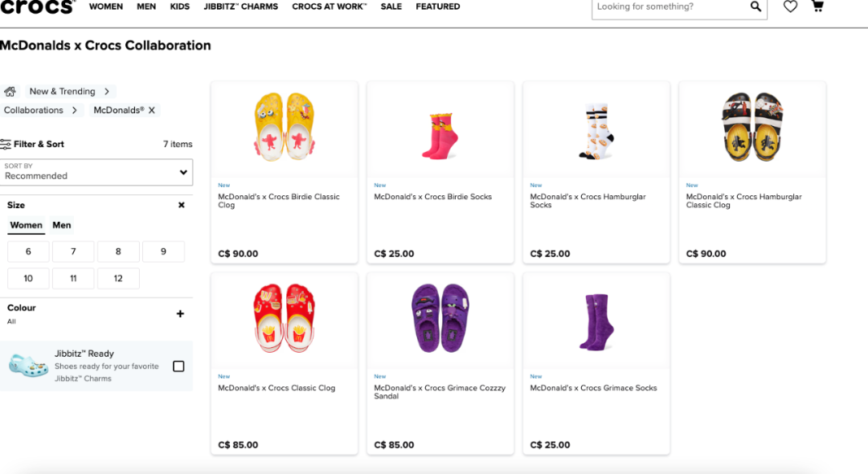This screenshot has height=474, width=868.
Task: Select women's size 12
Action: pyautogui.click(x=118, y=278)
